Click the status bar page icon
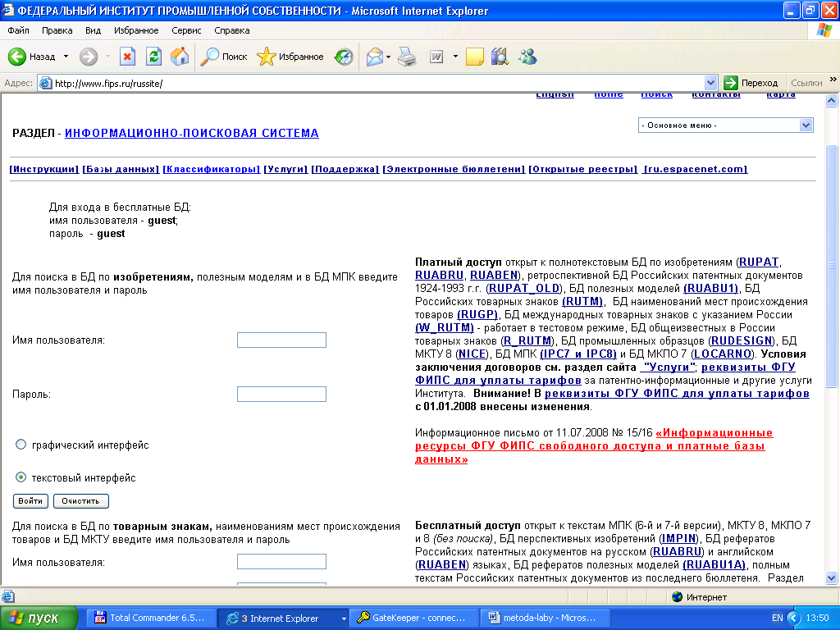The image size is (840, 630). click(x=8, y=596)
